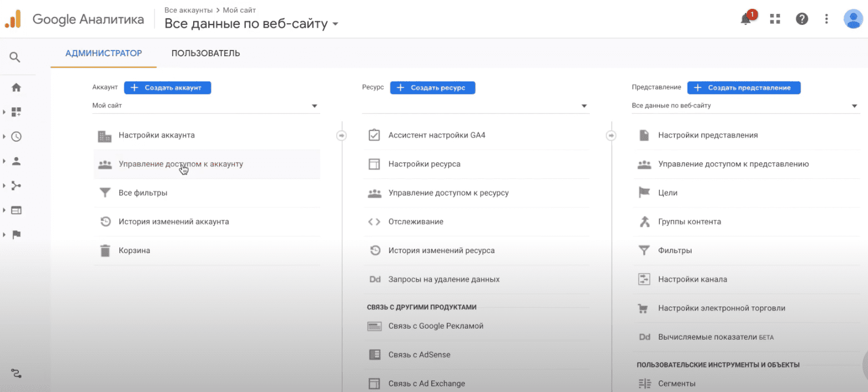This screenshot has height=392, width=868.
Task: Open 'Управление доступом к аккаунту'
Action: point(180,164)
